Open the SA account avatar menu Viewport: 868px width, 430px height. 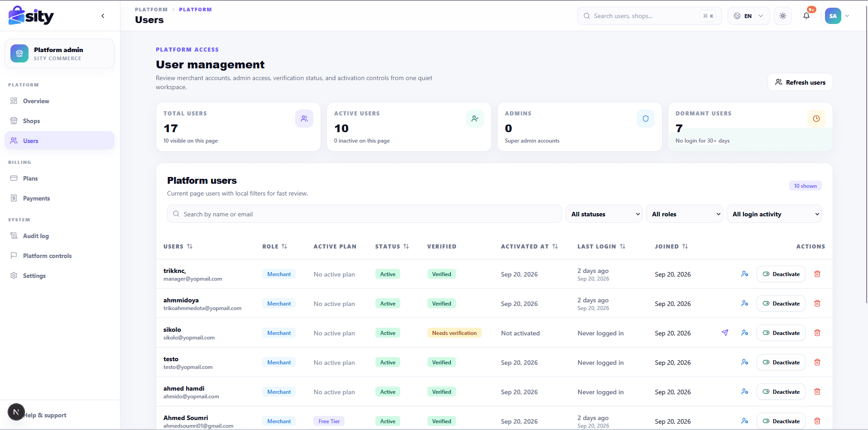coord(837,16)
